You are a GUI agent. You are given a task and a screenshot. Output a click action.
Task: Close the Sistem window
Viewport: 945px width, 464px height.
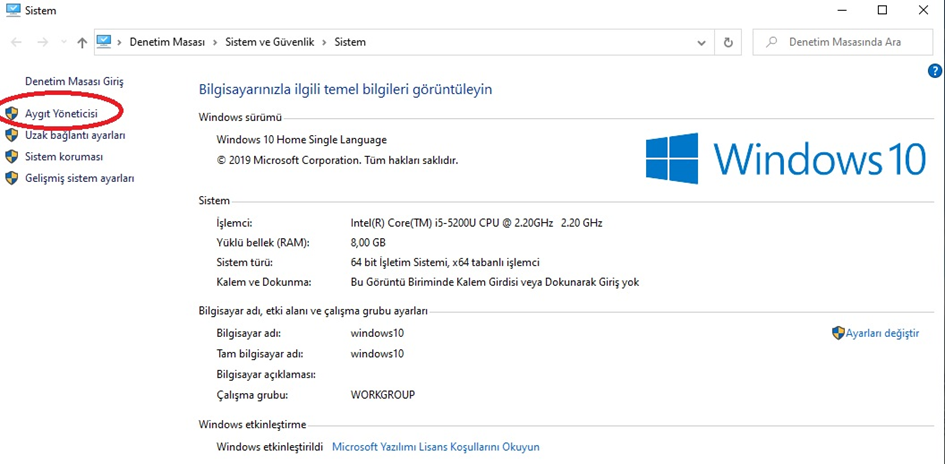pos(923,10)
